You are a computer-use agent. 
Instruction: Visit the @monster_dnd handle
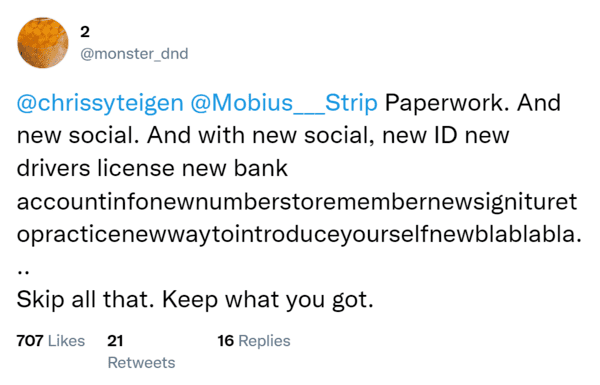pyautogui.click(x=134, y=54)
